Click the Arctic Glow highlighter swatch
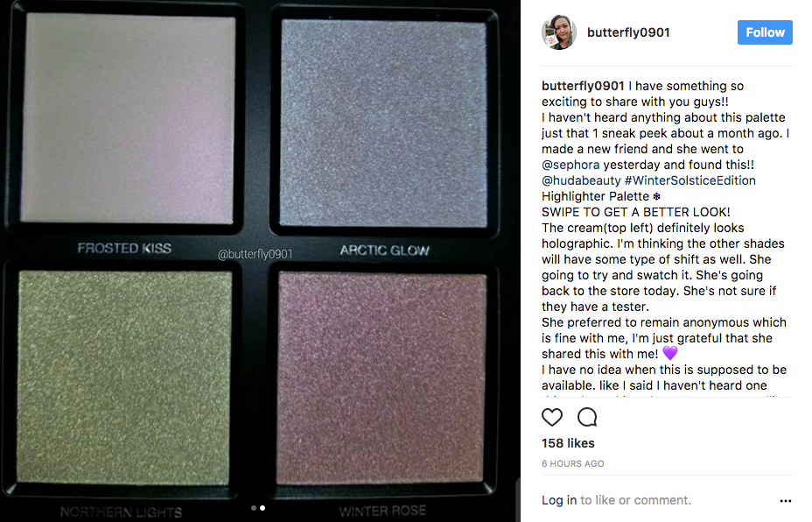 383,123
